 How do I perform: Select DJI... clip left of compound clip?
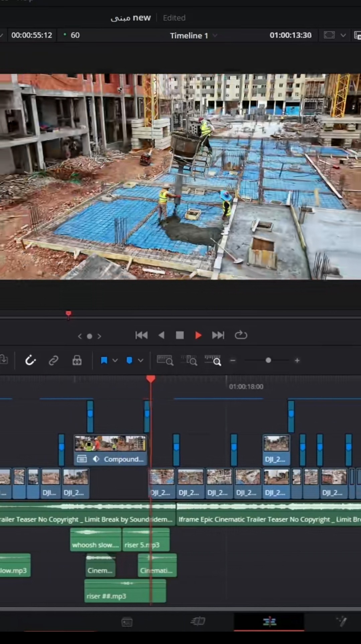point(50,484)
